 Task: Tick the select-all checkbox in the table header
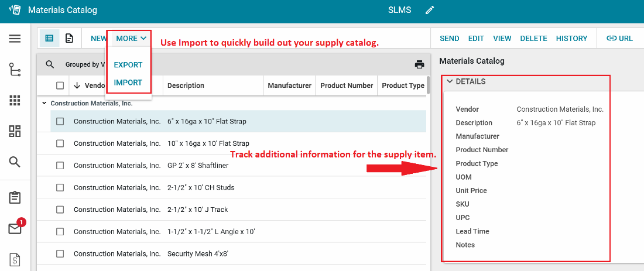(x=60, y=85)
